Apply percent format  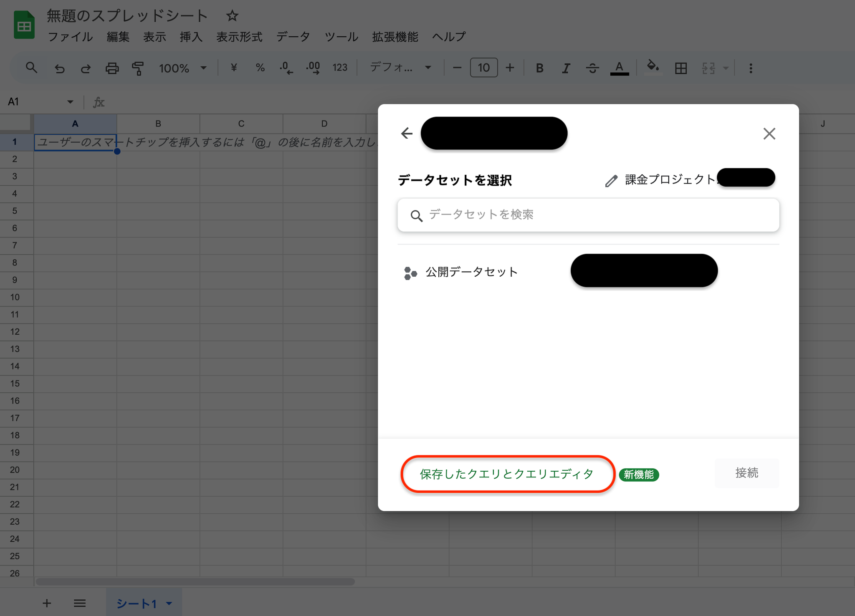(x=260, y=68)
